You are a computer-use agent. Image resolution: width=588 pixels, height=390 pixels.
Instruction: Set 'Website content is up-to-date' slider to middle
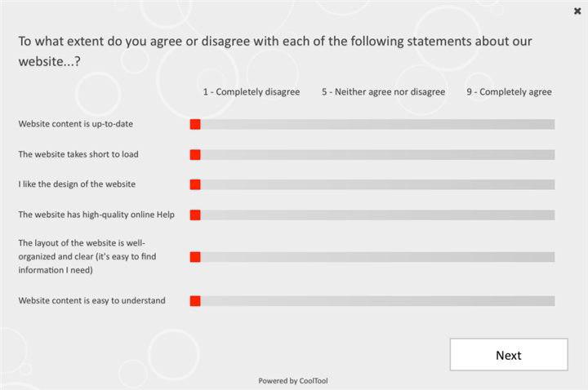point(372,124)
